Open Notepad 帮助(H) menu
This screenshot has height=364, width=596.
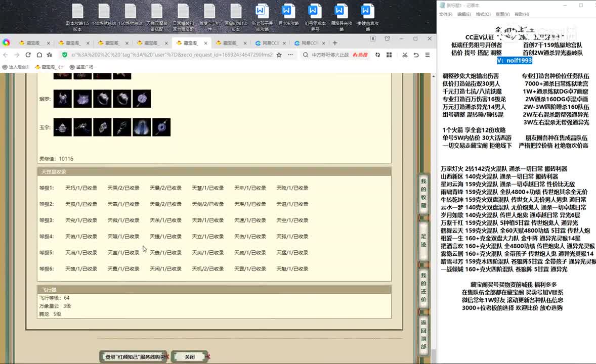pyautogui.click(x=522, y=14)
